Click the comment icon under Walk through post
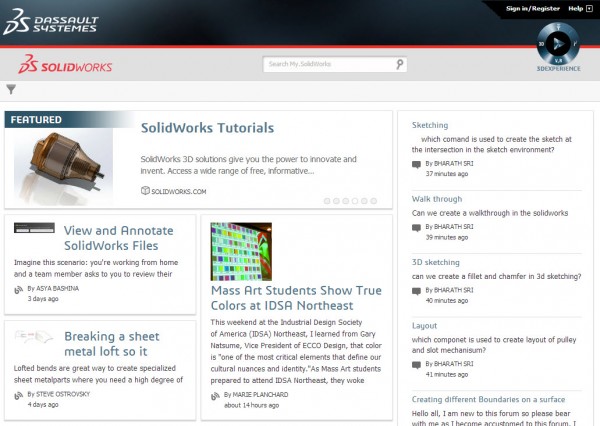 (416, 228)
